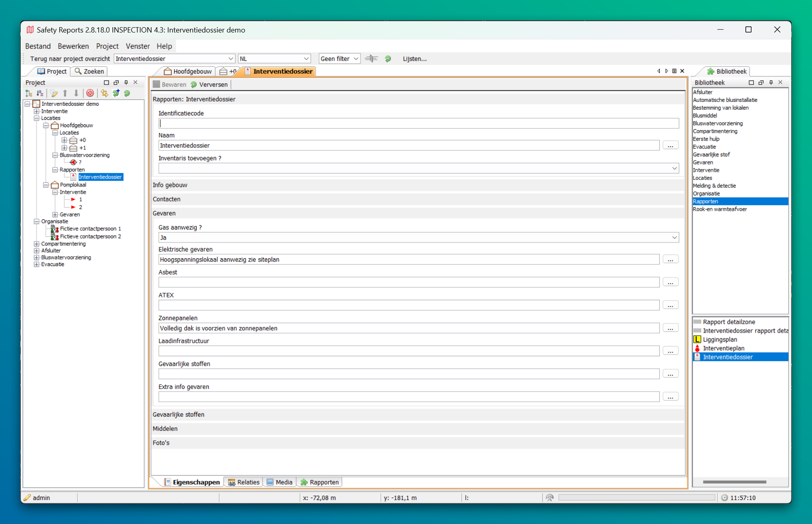The height and width of the screenshot is (524, 812).
Task: Sort project tree alphabetically A-Z
Action: [40, 93]
